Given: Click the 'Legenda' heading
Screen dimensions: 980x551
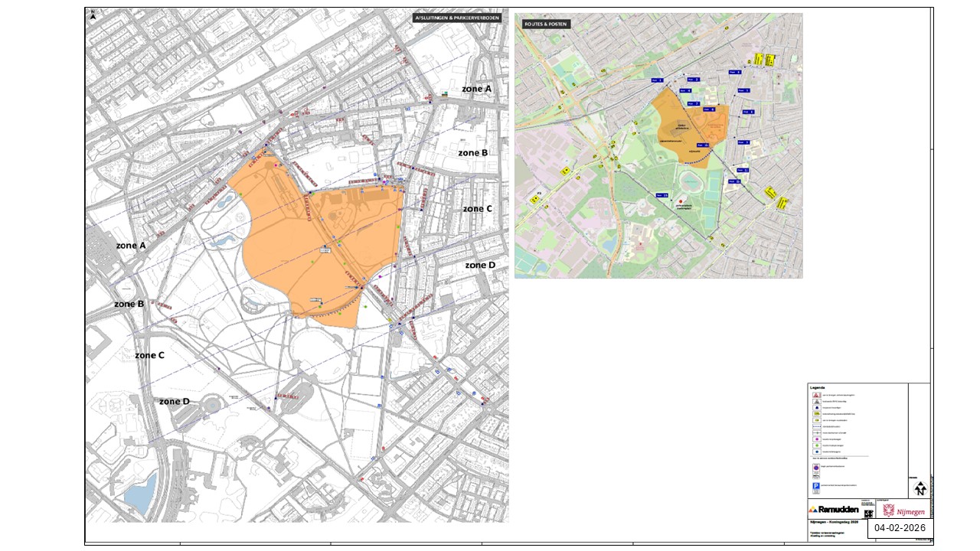Looking at the screenshot, I should click(818, 387).
